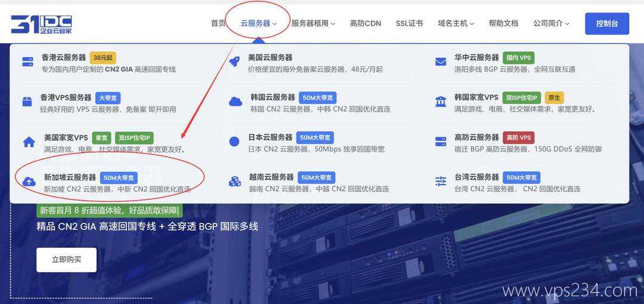Image resolution: width=644 pixels, height=304 pixels.
Task: Click text '洛阳多线 BGP 云服务器，全网互联互通'
Action: (x=515, y=69)
